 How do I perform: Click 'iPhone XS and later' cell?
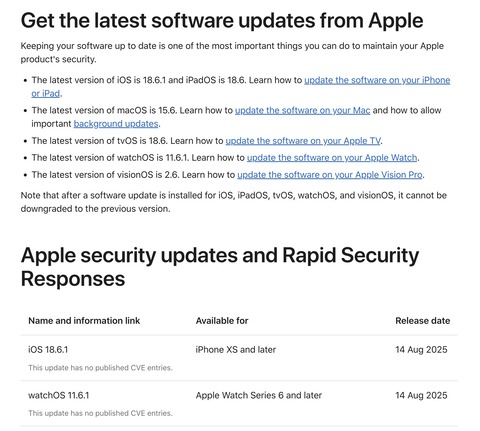(236, 350)
